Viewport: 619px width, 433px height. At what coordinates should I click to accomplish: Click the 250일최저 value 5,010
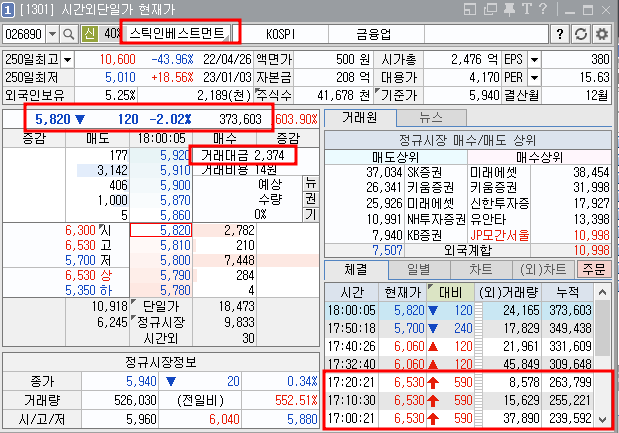[120, 77]
